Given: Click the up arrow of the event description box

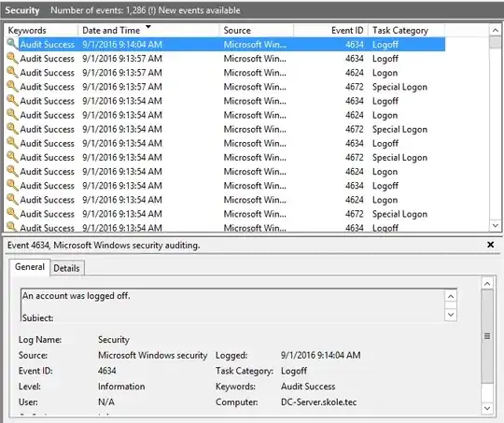Looking at the screenshot, I should (x=451, y=296).
